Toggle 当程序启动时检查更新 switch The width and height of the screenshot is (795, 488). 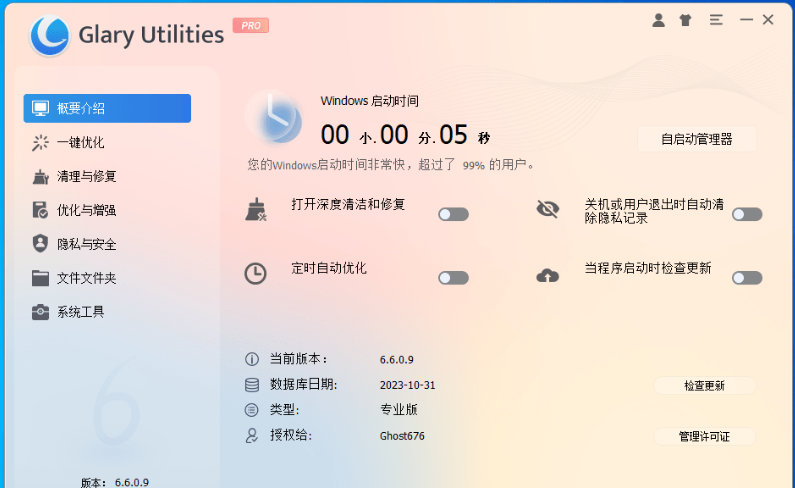click(x=747, y=277)
